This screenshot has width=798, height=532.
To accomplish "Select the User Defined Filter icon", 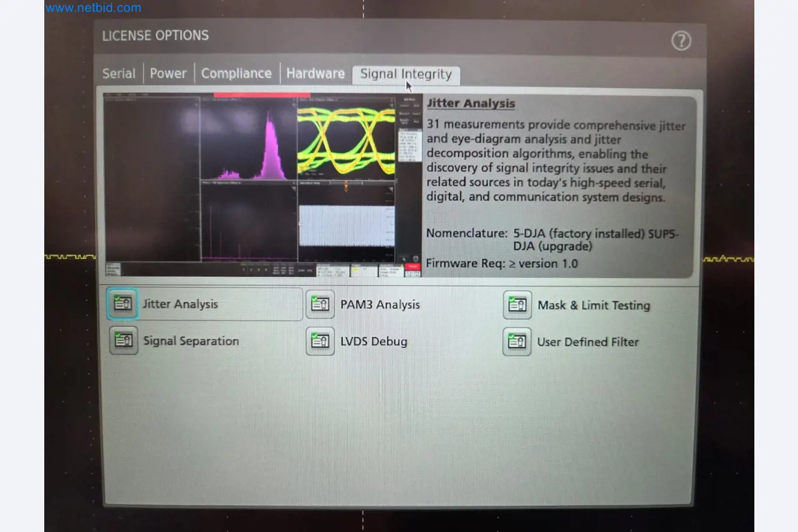I will (x=517, y=342).
